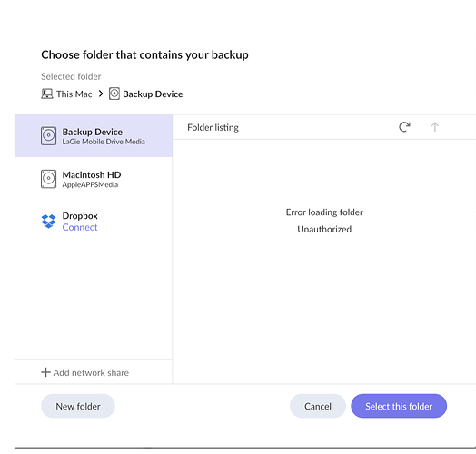The height and width of the screenshot is (454, 476).
Task: Select the Dropbox entry in the sidebar
Action: [x=94, y=222]
